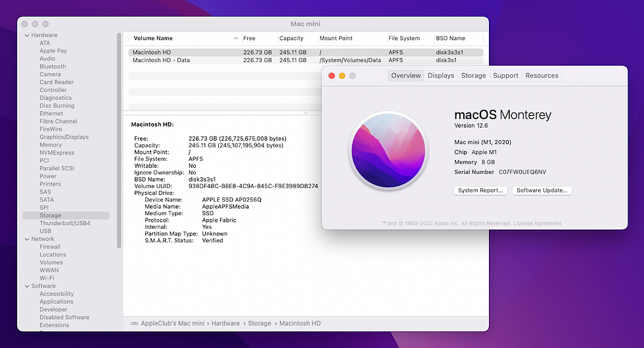Select Controller in sidebar
This screenshot has width=644, height=348.
pyautogui.click(x=53, y=90)
